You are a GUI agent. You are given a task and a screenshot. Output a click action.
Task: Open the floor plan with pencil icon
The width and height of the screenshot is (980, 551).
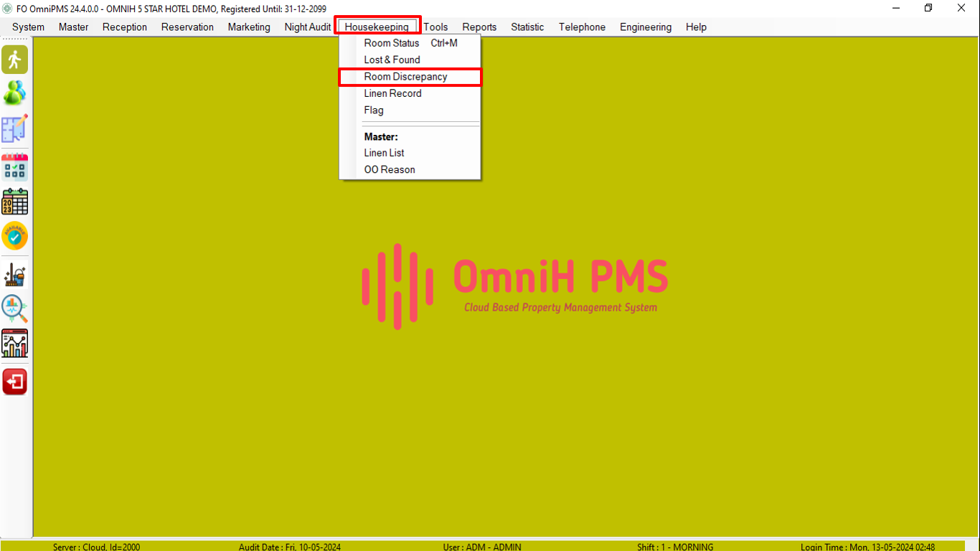[14, 128]
